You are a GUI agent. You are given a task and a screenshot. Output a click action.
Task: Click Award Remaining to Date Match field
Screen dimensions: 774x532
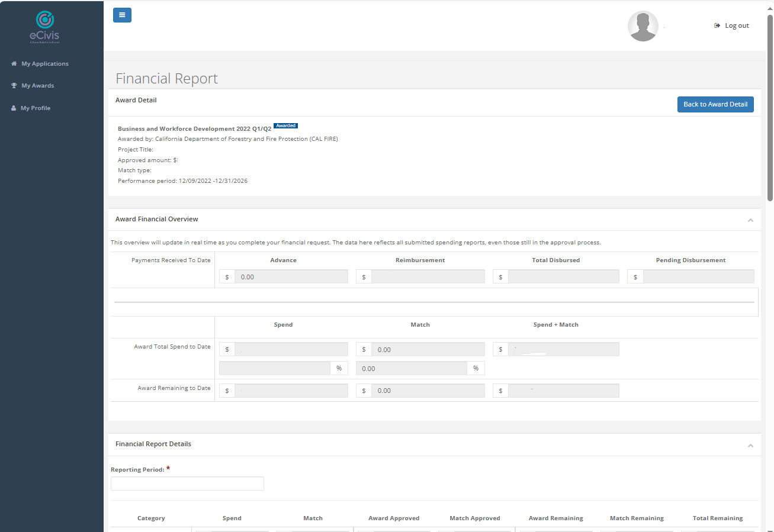tap(428, 391)
